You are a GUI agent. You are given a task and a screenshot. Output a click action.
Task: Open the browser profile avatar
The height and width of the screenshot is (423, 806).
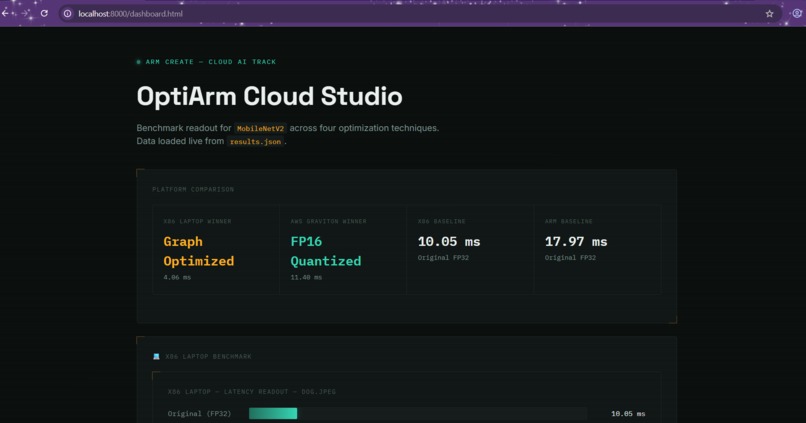(x=797, y=14)
